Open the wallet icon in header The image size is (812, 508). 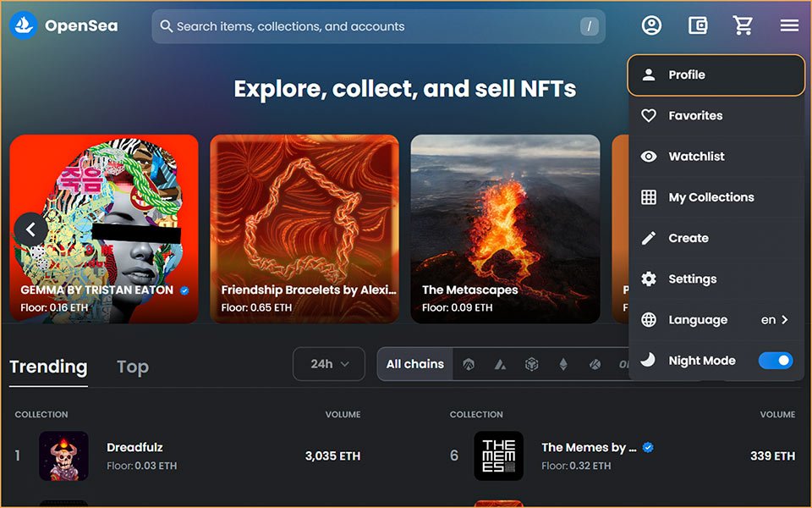[698, 25]
